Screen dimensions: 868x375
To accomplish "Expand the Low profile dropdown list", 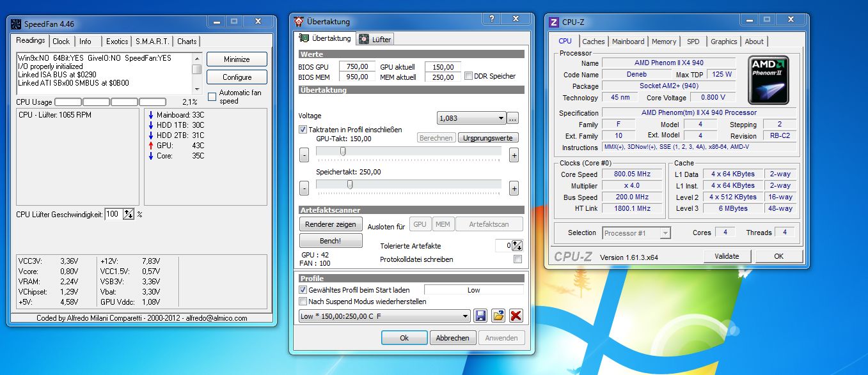I will coord(384,316).
